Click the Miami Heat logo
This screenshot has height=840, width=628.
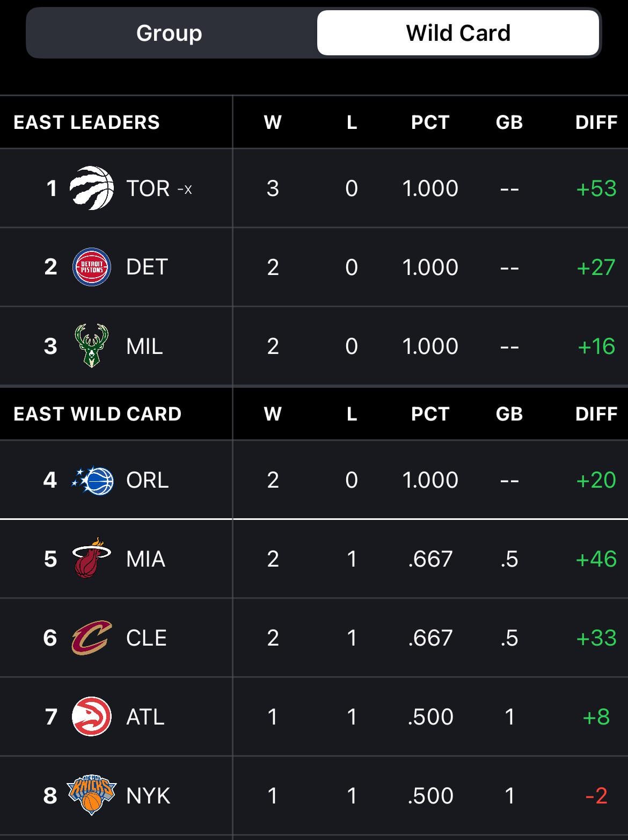click(91, 558)
